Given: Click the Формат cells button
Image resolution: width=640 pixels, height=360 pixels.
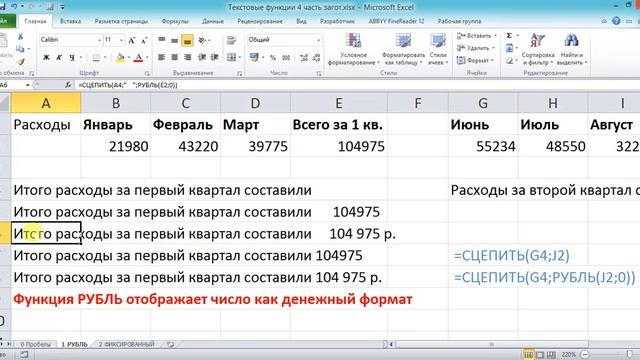Looking at the screenshot, I should [475, 60].
